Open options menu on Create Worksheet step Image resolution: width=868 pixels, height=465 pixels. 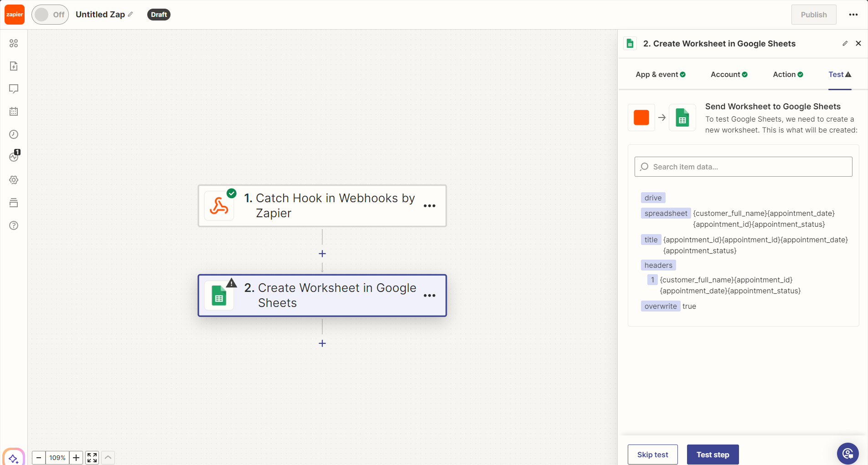coord(429,296)
